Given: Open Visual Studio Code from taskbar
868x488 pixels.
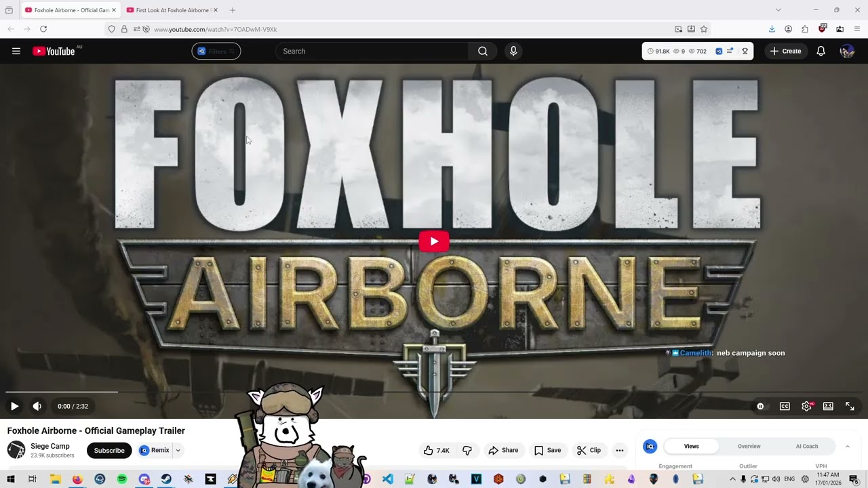Looking at the screenshot, I should [x=387, y=479].
